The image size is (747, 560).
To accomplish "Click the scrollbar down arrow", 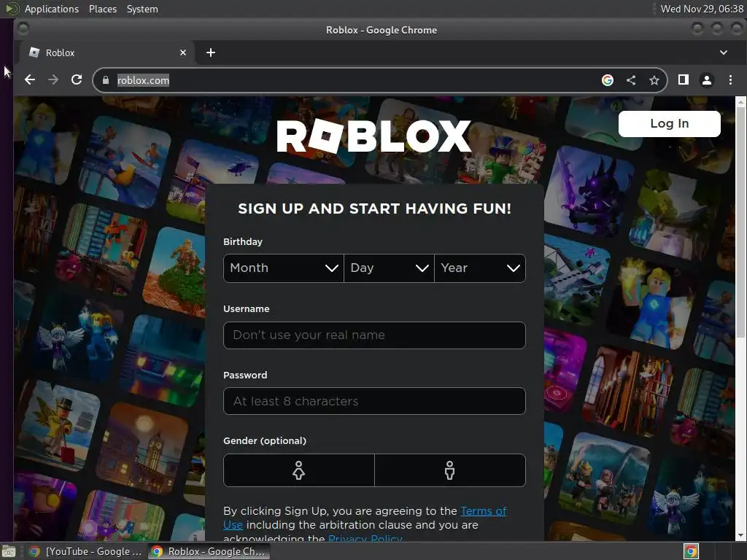I will coord(740,536).
